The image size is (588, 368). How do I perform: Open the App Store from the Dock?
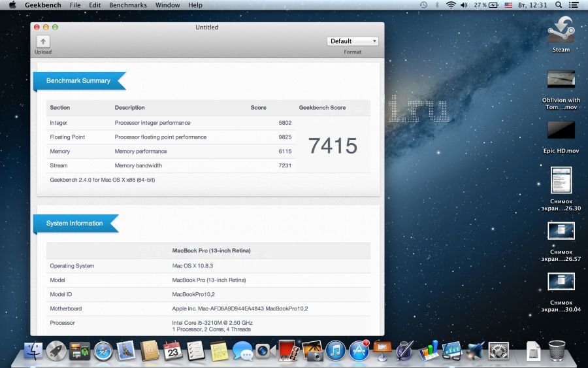(359, 351)
